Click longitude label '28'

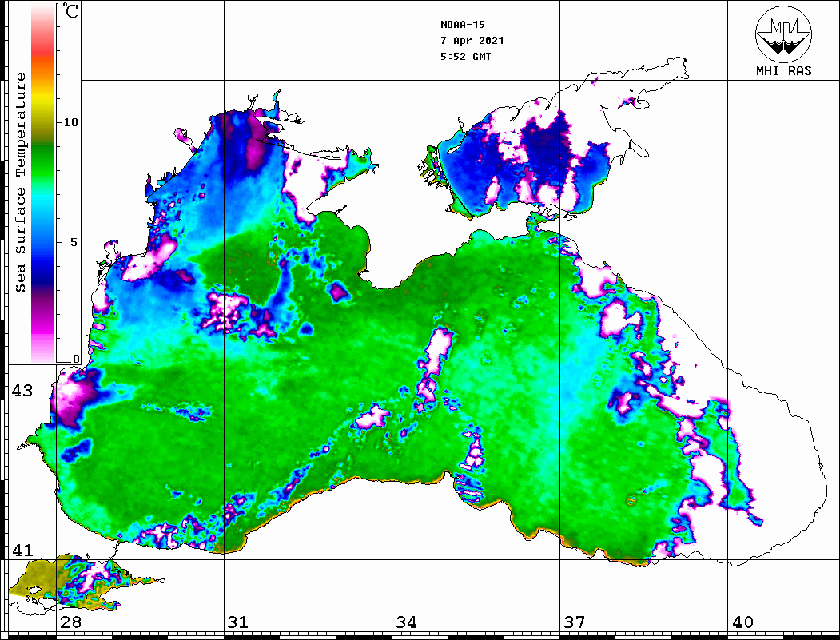(x=70, y=622)
